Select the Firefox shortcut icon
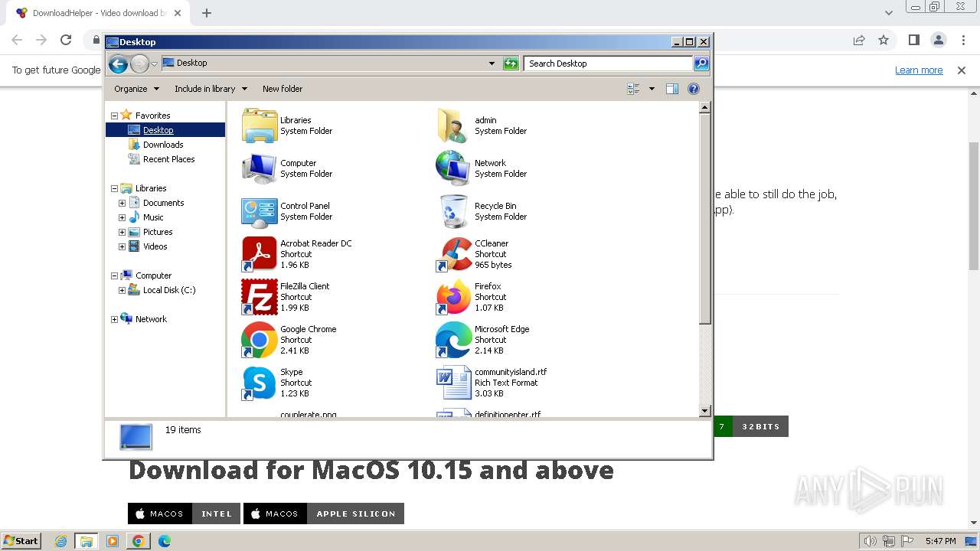Image resolution: width=980 pixels, height=551 pixels. [453, 297]
